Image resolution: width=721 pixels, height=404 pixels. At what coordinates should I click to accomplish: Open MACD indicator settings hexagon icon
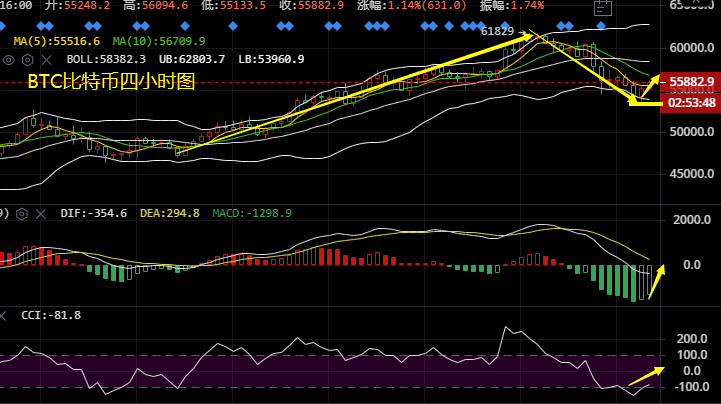point(21,213)
